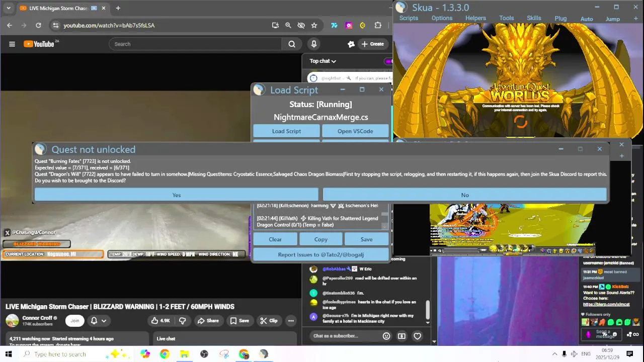Screen dimensions: 644x362
Task: Bookmark this page with the star icon
Action: point(314,25)
